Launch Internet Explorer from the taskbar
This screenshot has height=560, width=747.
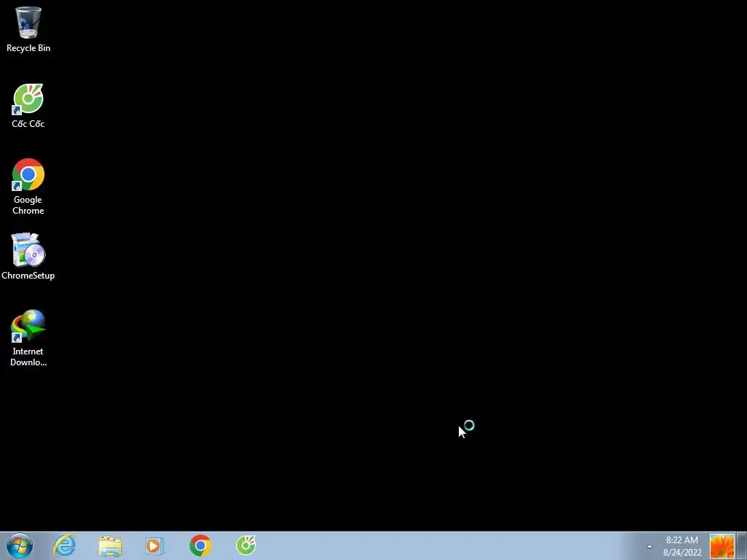pos(65,545)
